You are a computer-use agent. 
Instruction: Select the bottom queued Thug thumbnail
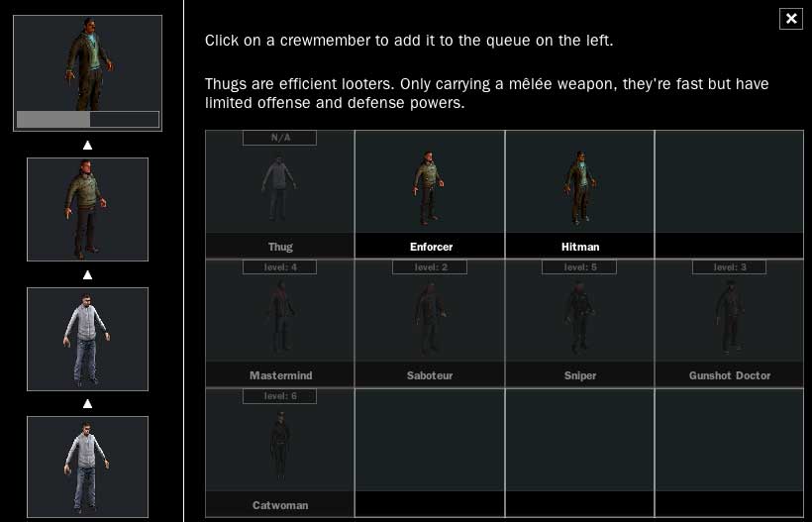(x=87, y=468)
